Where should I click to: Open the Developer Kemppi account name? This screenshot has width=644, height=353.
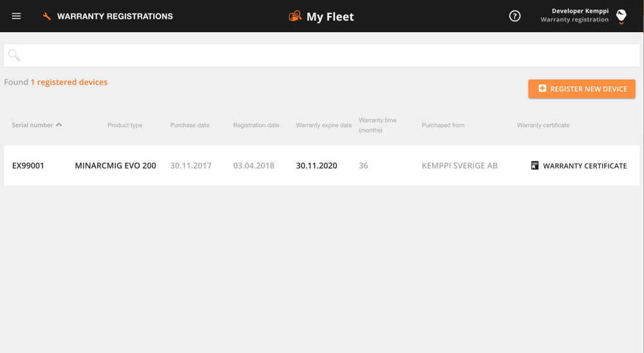point(580,11)
